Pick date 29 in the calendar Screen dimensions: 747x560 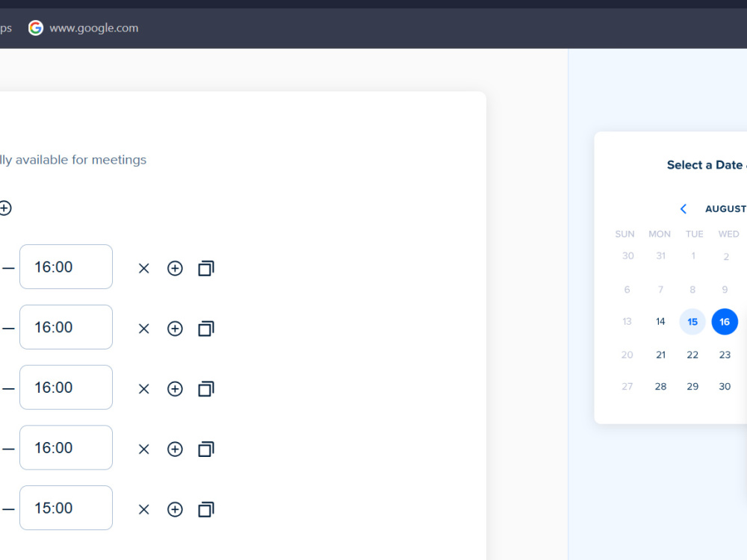point(692,386)
